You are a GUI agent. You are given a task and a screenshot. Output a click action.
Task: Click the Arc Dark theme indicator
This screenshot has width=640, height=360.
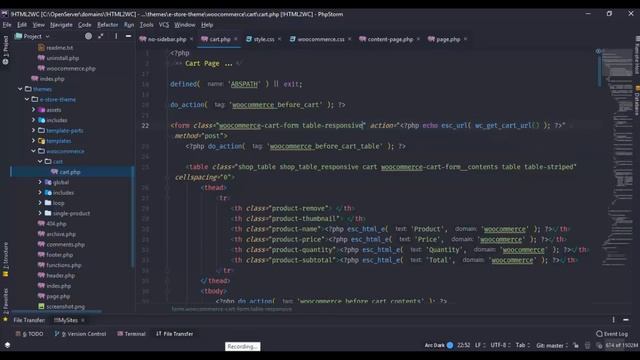coord(439,345)
